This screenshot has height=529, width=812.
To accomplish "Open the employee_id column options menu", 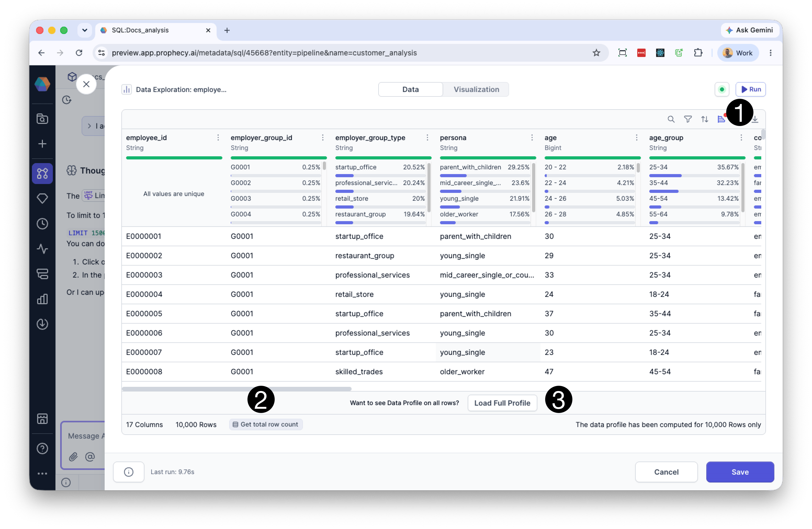I will pos(218,137).
